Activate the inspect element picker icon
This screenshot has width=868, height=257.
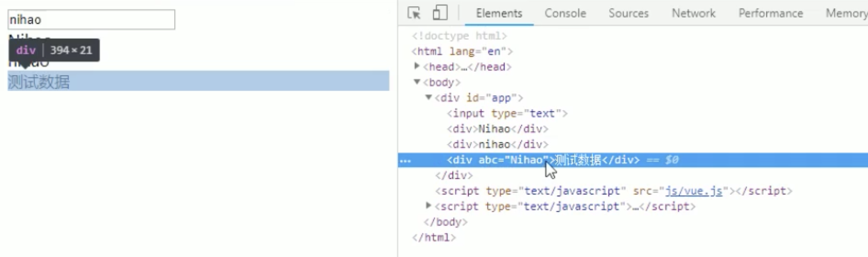click(414, 13)
